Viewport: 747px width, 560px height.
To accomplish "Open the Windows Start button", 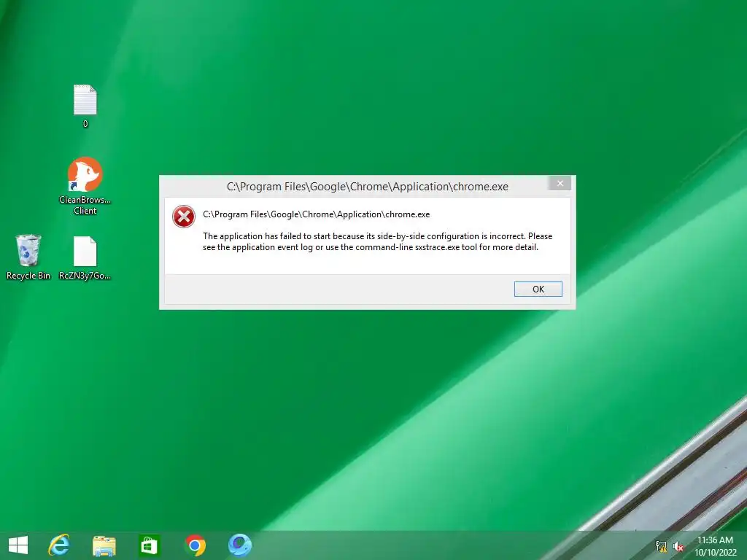I will point(18,545).
